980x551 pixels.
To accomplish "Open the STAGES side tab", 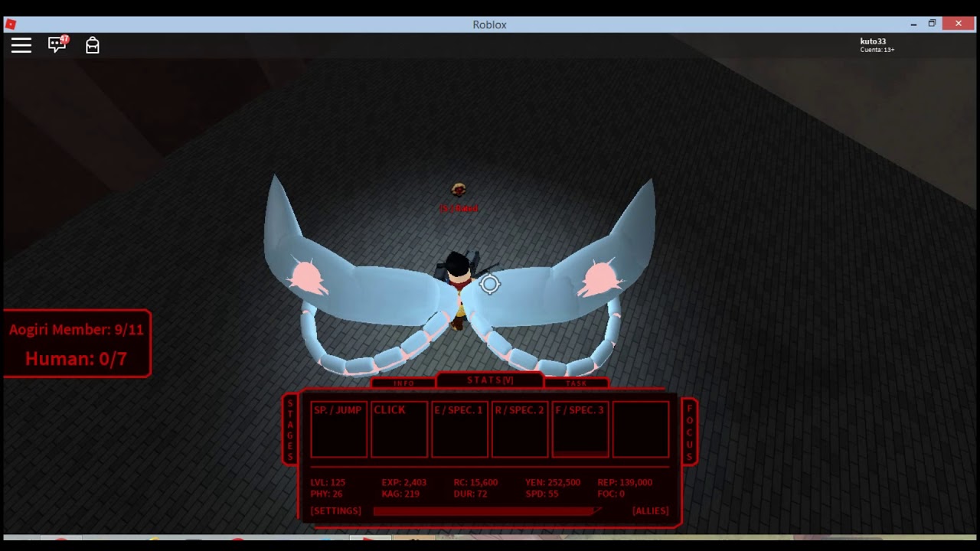I will click(x=290, y=430).
